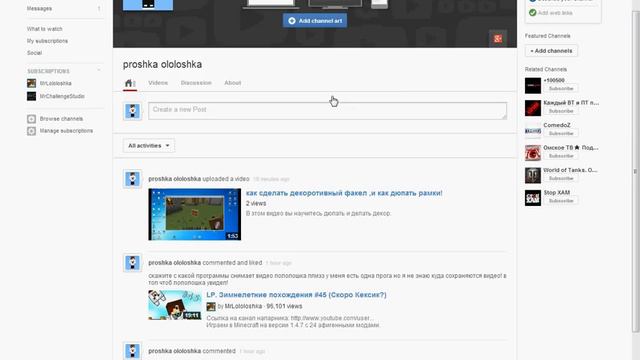
Task: Subscribe to Каждый ВТ и ПТ channel
Action: [561, 111]
